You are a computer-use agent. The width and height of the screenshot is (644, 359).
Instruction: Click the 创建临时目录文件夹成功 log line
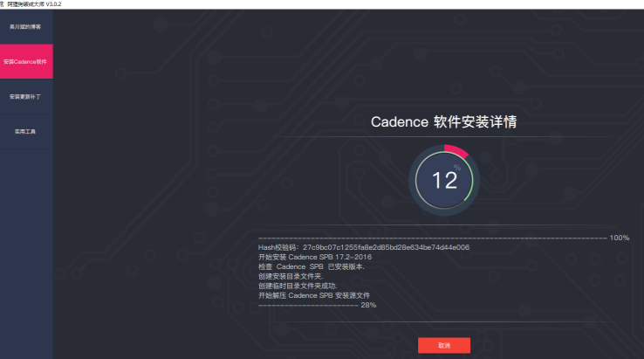point(298,286)
